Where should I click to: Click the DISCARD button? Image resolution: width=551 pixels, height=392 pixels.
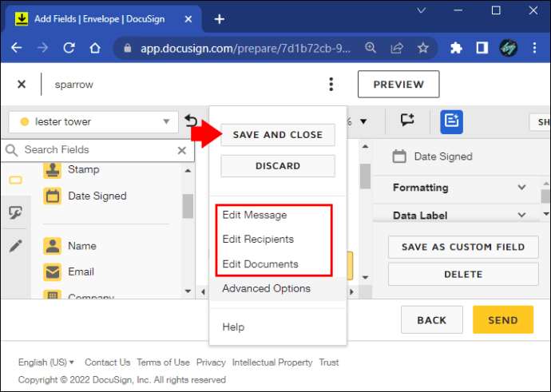pos(278,166)
